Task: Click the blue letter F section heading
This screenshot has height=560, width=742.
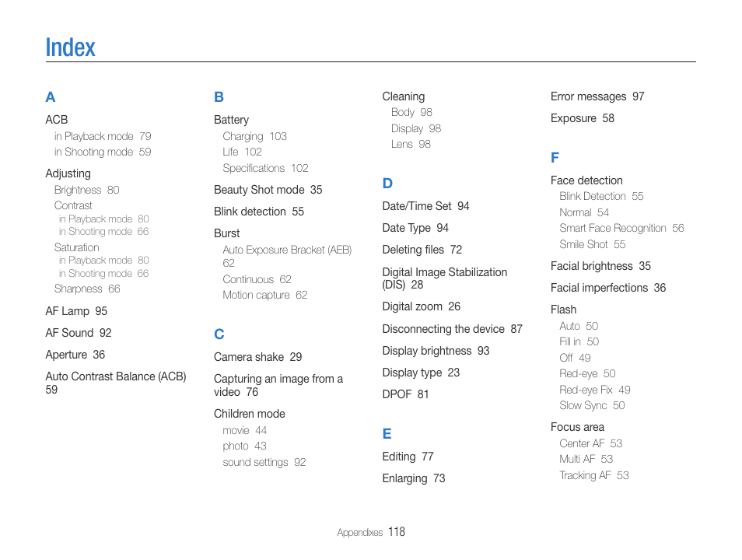Action: pyautogui.click(x=555, y=158)
